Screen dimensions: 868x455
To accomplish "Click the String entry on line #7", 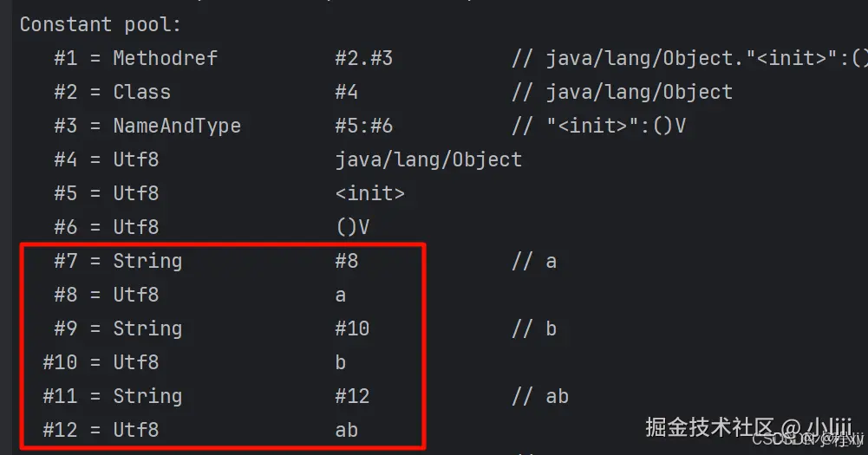I will (147, 261).
